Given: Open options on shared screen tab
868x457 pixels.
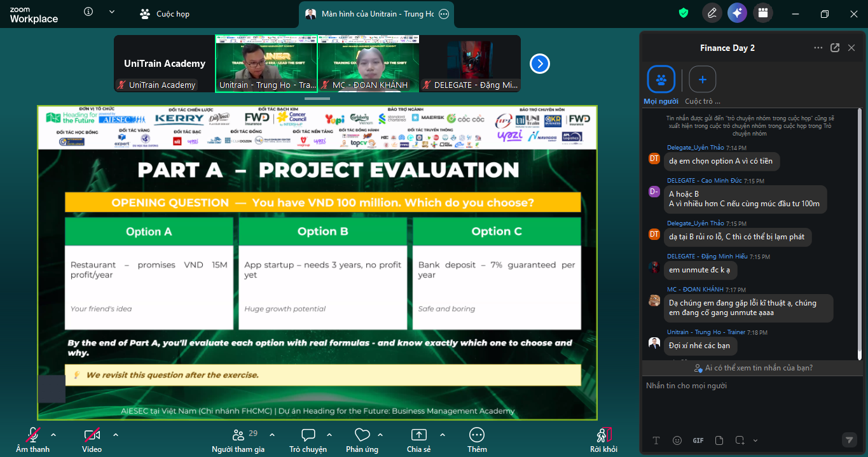Looking at the screenshot, I should tap(444, 13).
